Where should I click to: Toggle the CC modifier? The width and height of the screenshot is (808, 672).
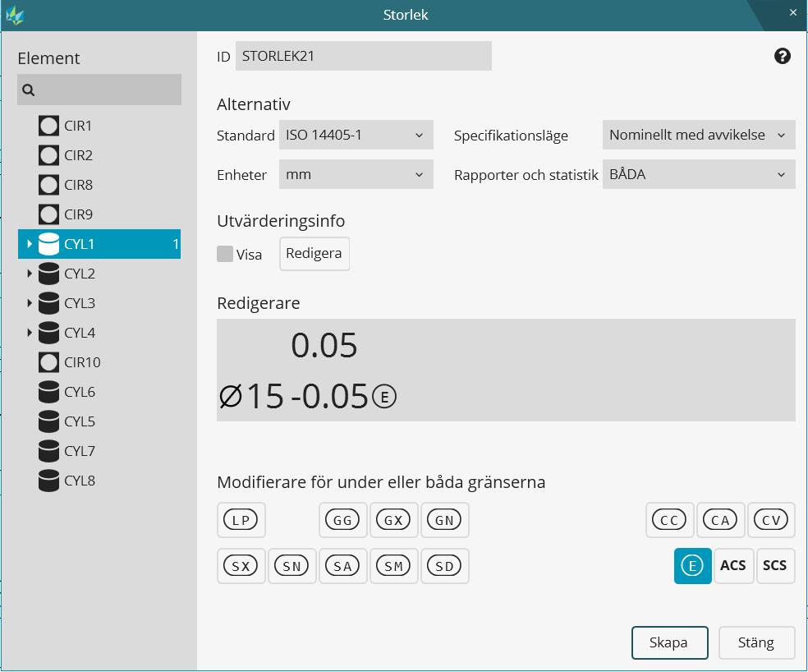point(669,520)
